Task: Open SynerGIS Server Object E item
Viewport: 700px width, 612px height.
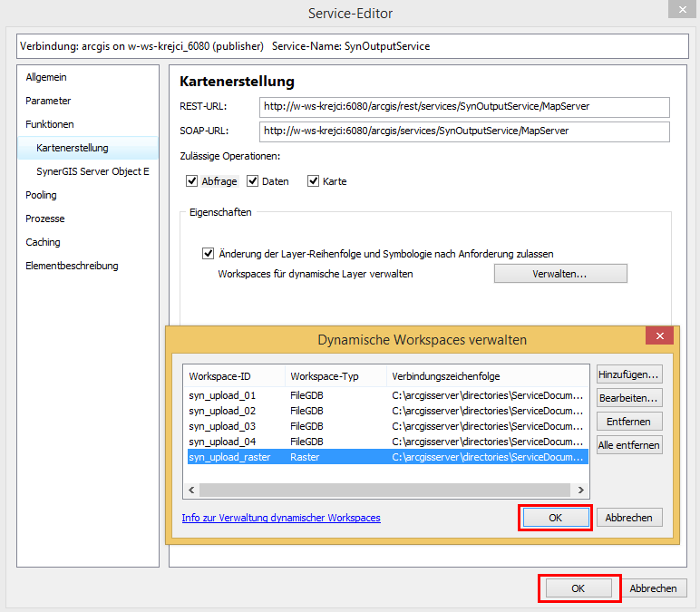Action: [x=92, y=171]
